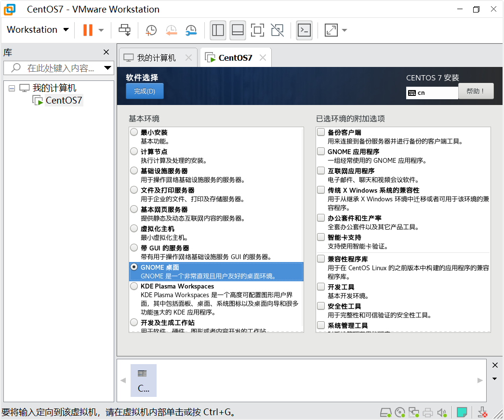The image size is (504, 420).
Task: Switch to Unity mode
Action: point(278,30)
